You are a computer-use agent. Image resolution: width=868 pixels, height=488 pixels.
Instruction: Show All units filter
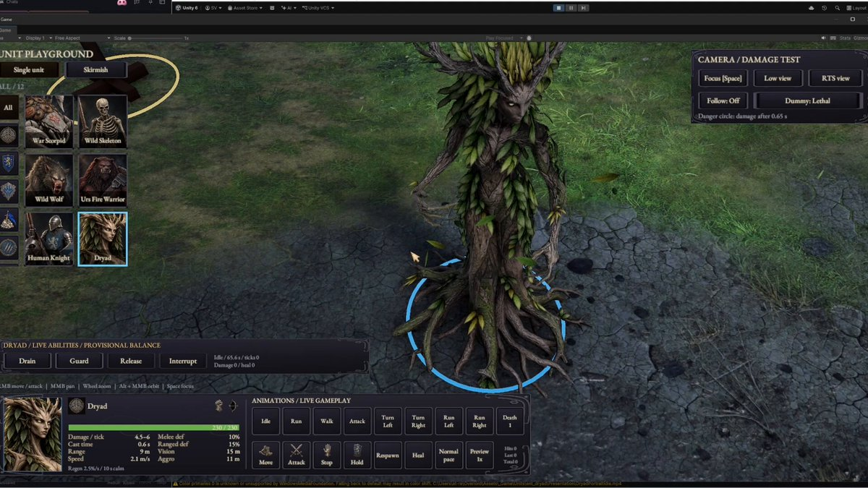(x=8, y=108)
